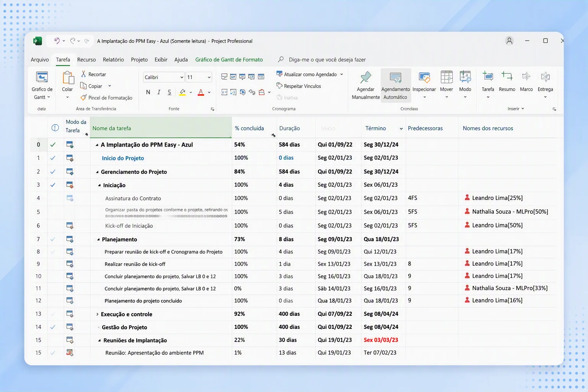Open the Ajuda tab

coord(181,59)
